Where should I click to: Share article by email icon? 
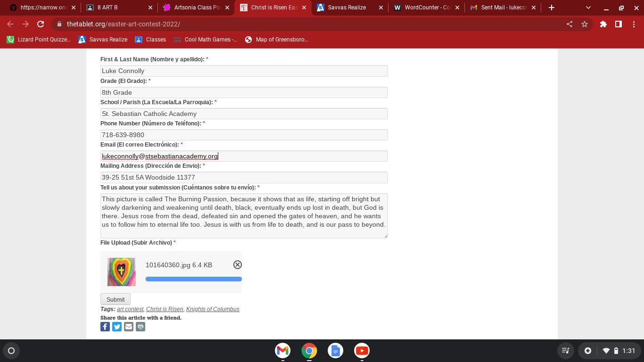coord(129,327)
